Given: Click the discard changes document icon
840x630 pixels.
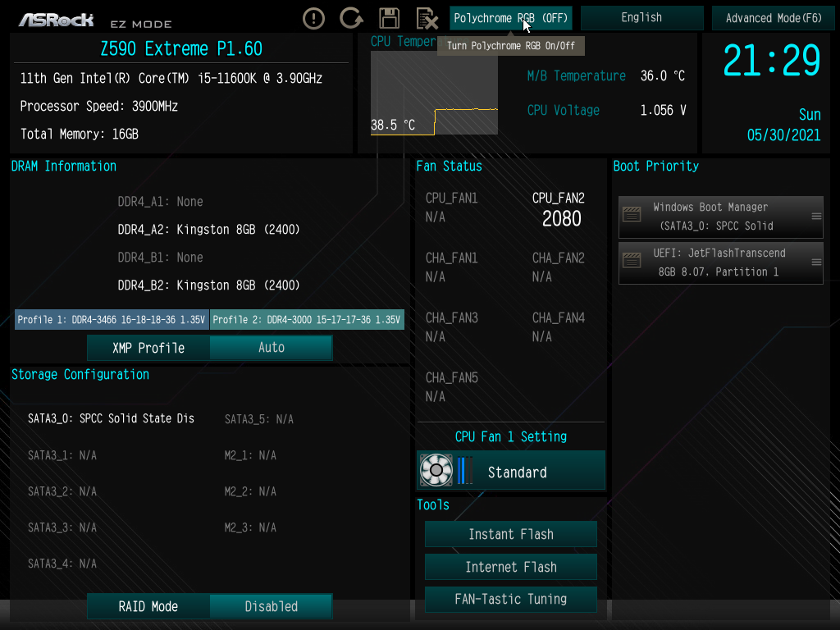Looking at the screenshot, I should pyautogui.click(x=427, y=18).
